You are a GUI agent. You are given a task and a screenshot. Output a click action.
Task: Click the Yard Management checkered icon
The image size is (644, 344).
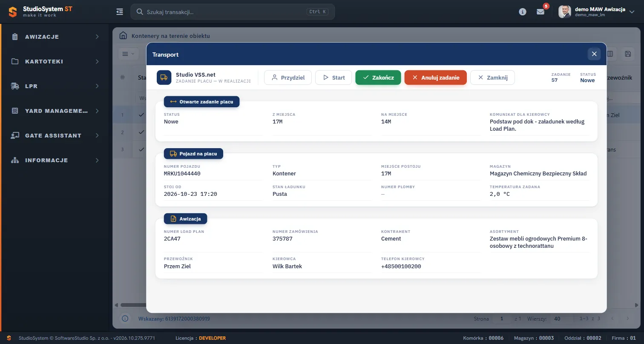15,111
